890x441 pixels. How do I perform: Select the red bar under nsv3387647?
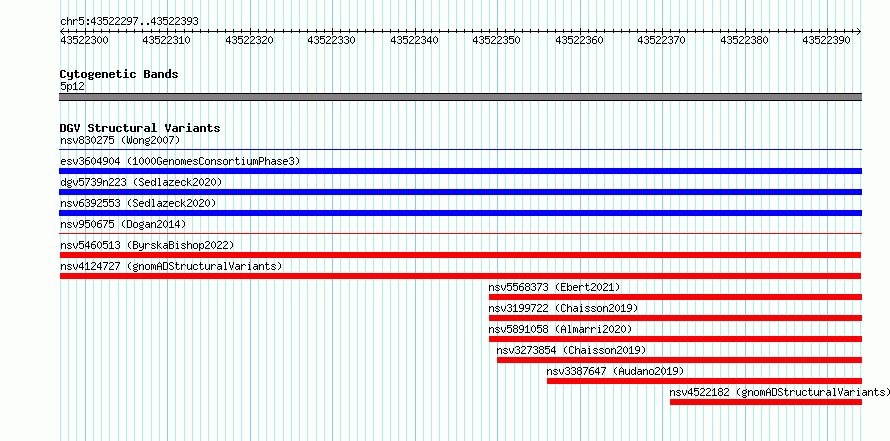tap(704, 381)
